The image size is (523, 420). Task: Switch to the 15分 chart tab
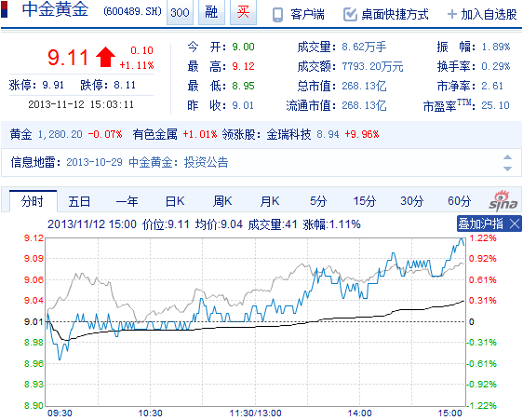tap(365, 201)
